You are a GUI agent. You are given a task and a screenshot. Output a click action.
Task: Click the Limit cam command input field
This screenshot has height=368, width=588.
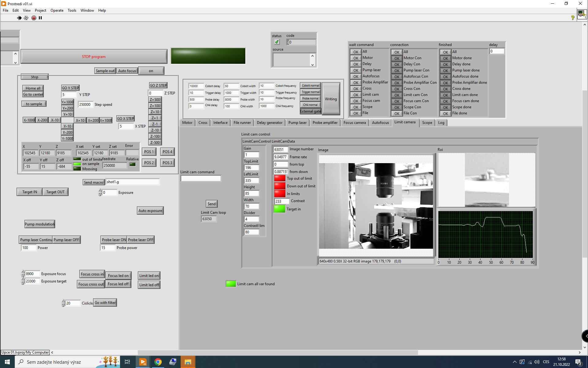click(201, 178)
